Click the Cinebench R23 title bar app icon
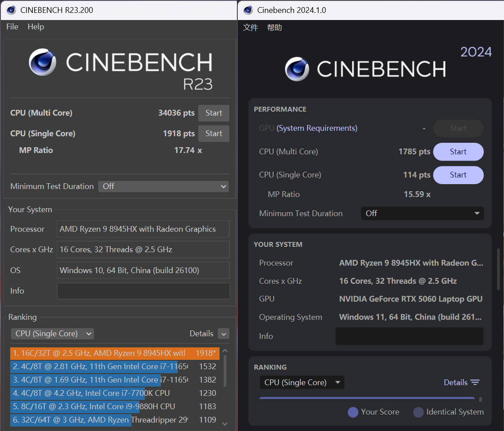The image size is (504, 431). tap(11, 10)
